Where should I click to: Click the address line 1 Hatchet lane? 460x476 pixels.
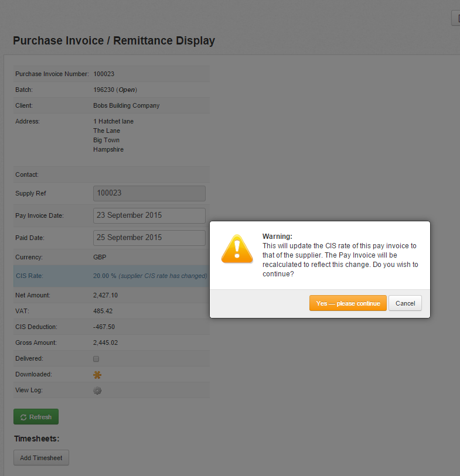113,121
